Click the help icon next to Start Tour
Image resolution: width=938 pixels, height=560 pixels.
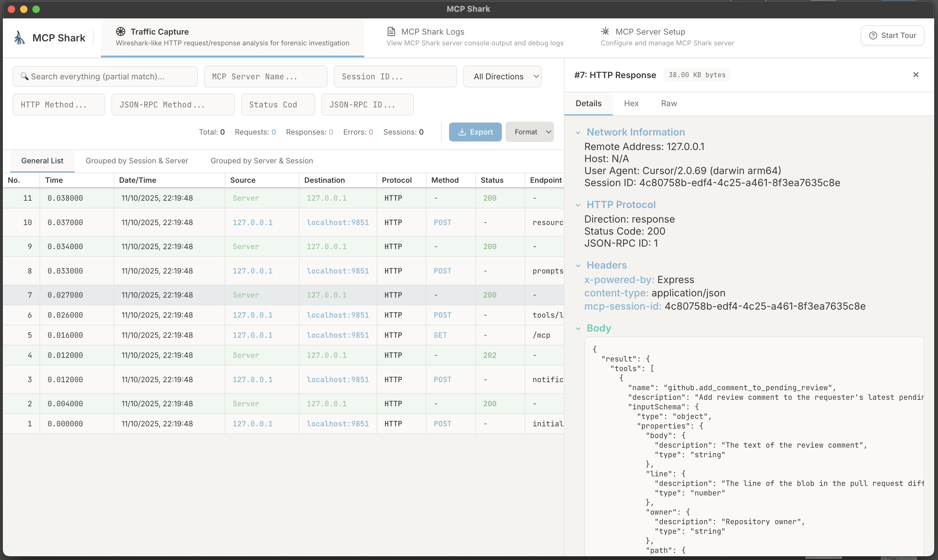pyautogui.click(x=873, y=35)
